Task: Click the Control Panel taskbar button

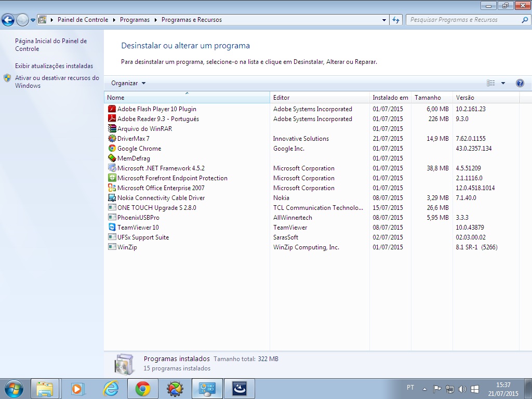Action: pyautogui.click(x=207, y=389)
